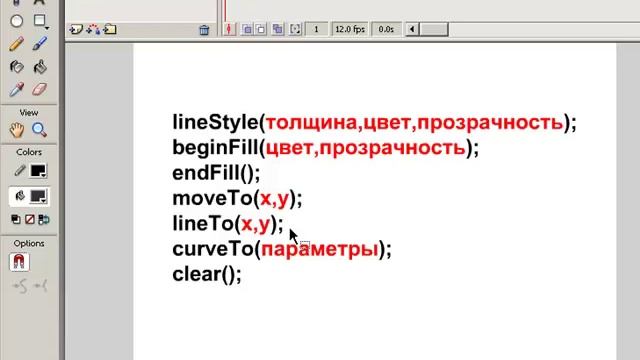Toggle Snap to Objects magnet

click(19, 262)
